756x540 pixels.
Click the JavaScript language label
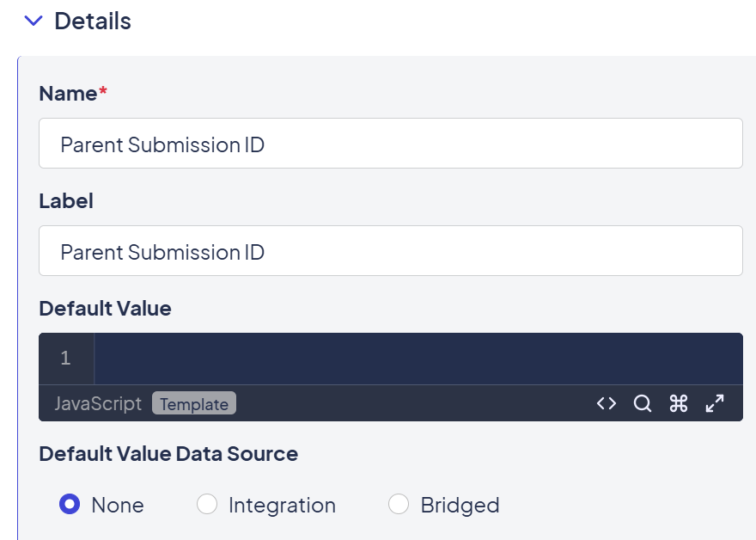98,403
